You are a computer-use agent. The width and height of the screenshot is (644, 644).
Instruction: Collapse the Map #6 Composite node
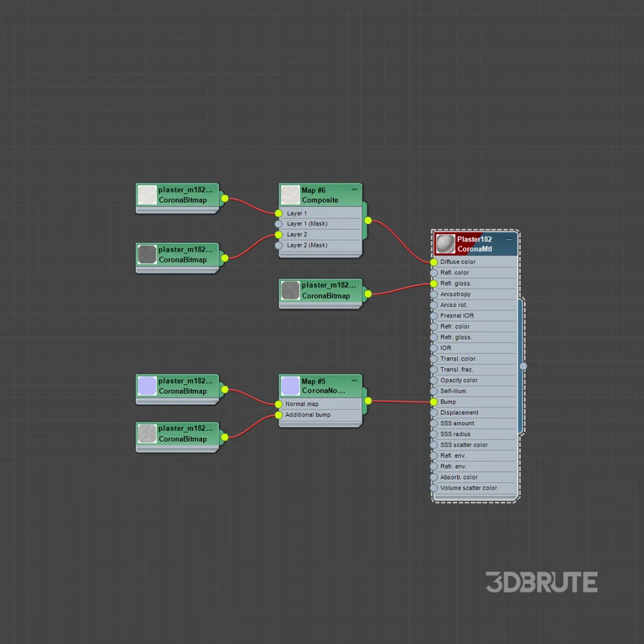pos(354,190)
